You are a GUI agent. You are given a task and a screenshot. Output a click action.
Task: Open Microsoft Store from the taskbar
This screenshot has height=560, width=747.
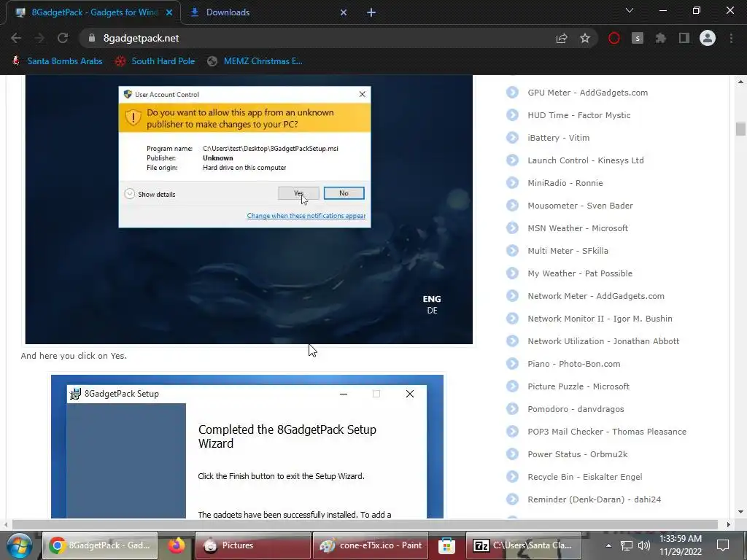tap(446, 545)
